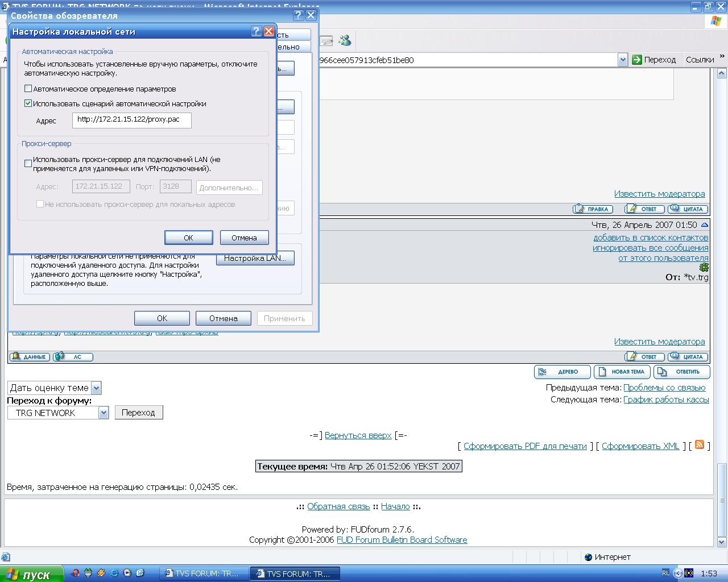Switch to second 'TVS FORUM' taskbar window
This screenshot has height=582, width=728.
tap(295, 573)
